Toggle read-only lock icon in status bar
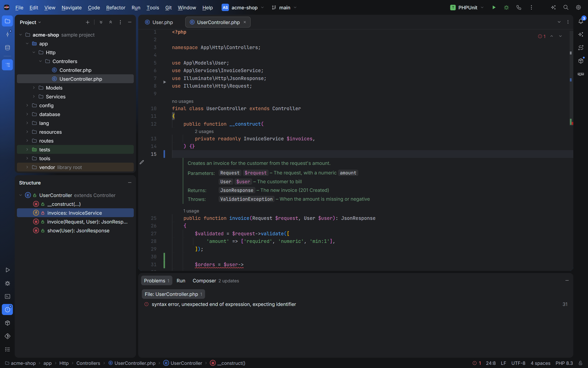588x368 pixels. pos(580,363)
